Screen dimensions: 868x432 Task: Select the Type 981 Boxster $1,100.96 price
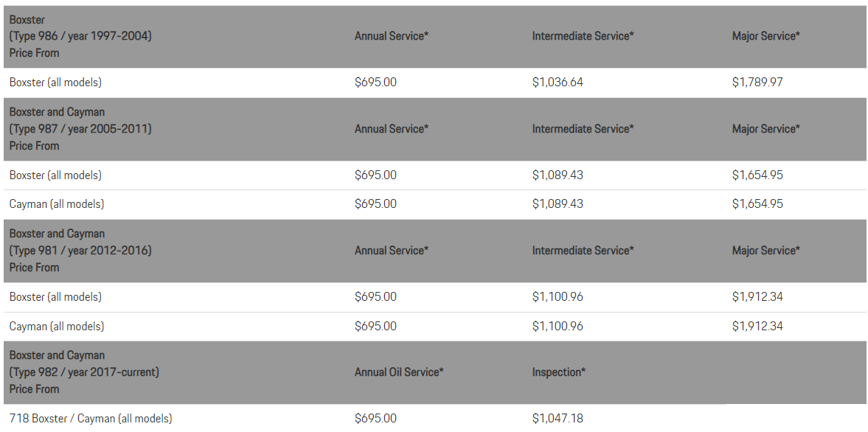coord(558,297)
